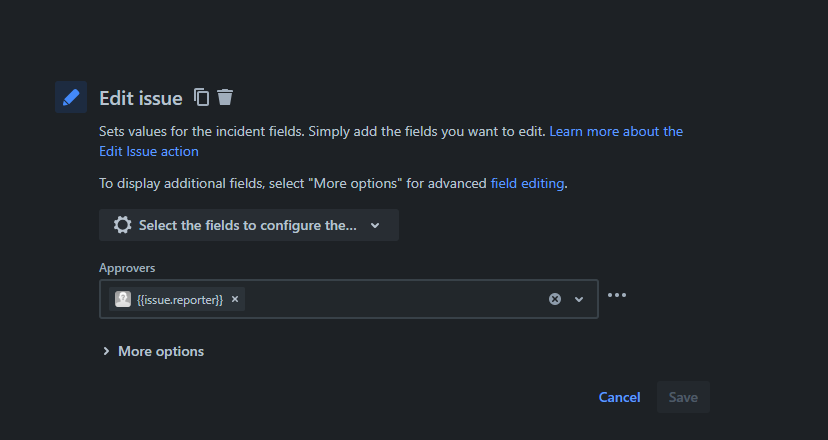
Task: Remove the {{issue.reporter}} chip with its ×
Action: (235, 299)
